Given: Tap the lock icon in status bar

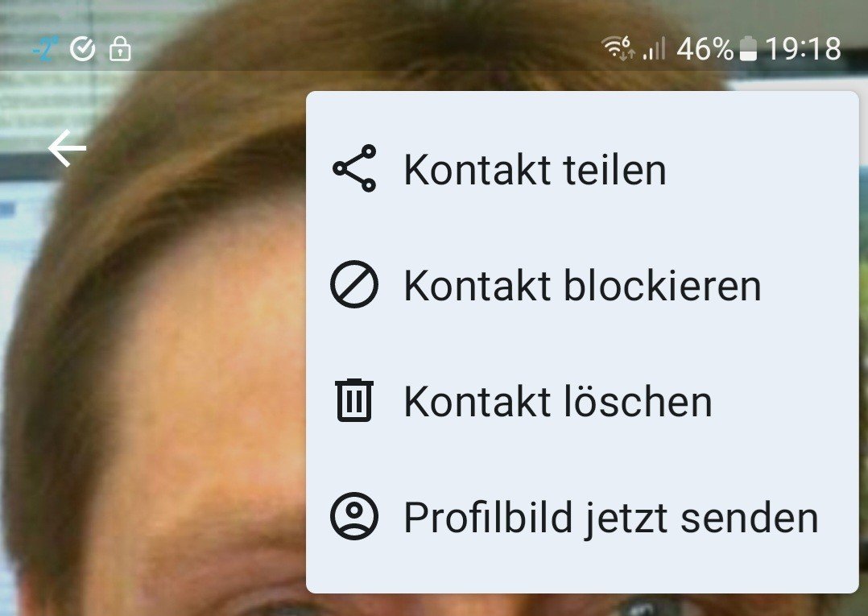Looking at the screenshot, I should tap(120, 48).
